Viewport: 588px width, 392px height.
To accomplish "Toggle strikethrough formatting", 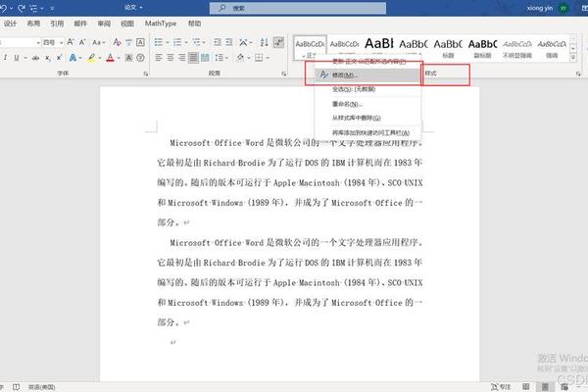I will [x=35, y=58].
